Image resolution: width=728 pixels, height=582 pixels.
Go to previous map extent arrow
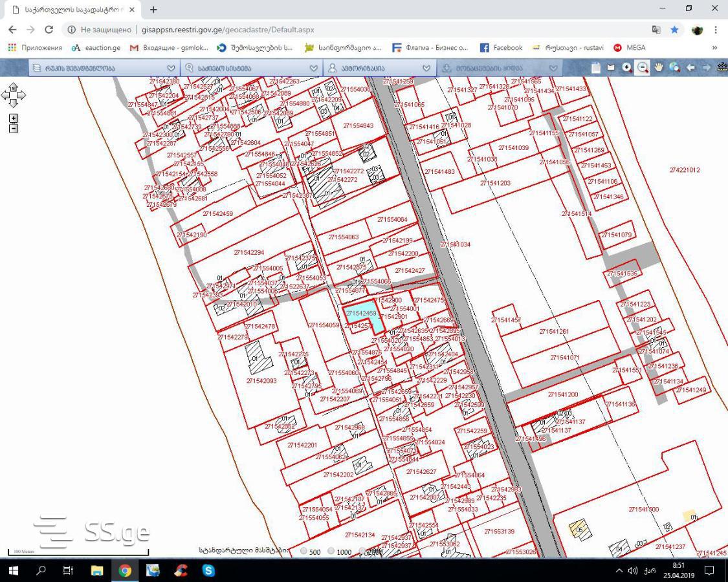click(x=690, y=68)
